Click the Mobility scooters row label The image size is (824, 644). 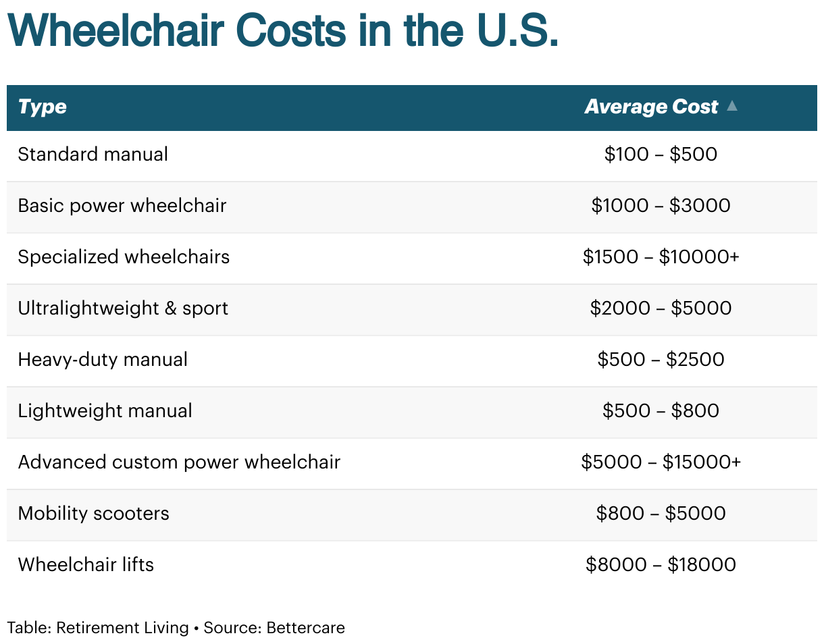tap(94, 514)
